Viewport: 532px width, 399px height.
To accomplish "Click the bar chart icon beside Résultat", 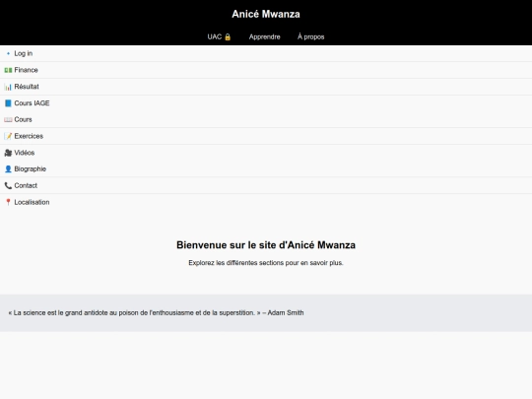I will [x=8, y=87].
